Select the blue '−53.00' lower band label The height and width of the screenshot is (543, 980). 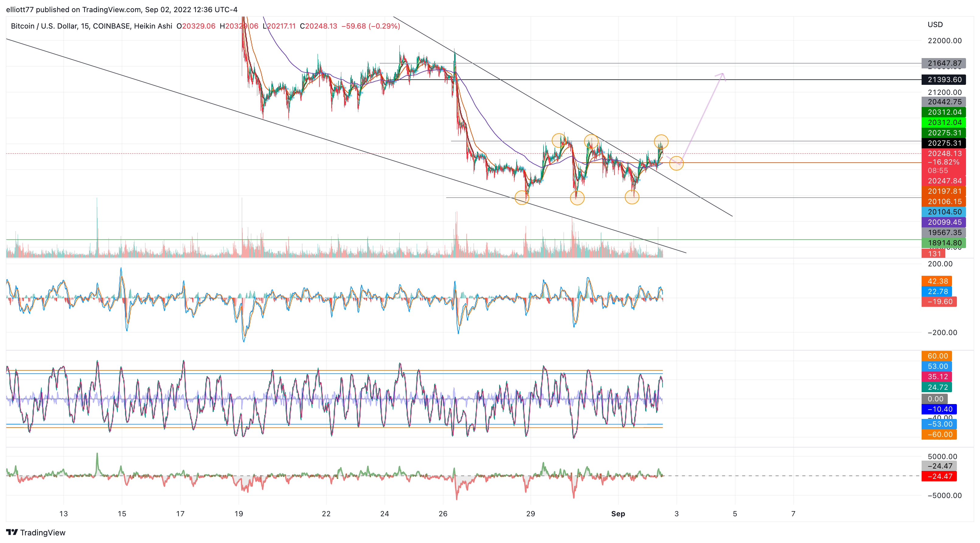click(x=939, y=424)
